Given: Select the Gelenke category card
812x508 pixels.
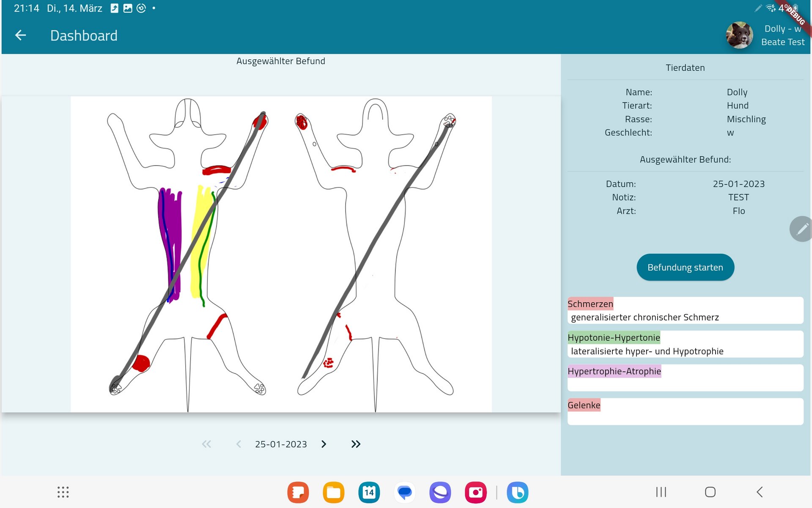Looking at the screenshot, I should pos(685,411).
